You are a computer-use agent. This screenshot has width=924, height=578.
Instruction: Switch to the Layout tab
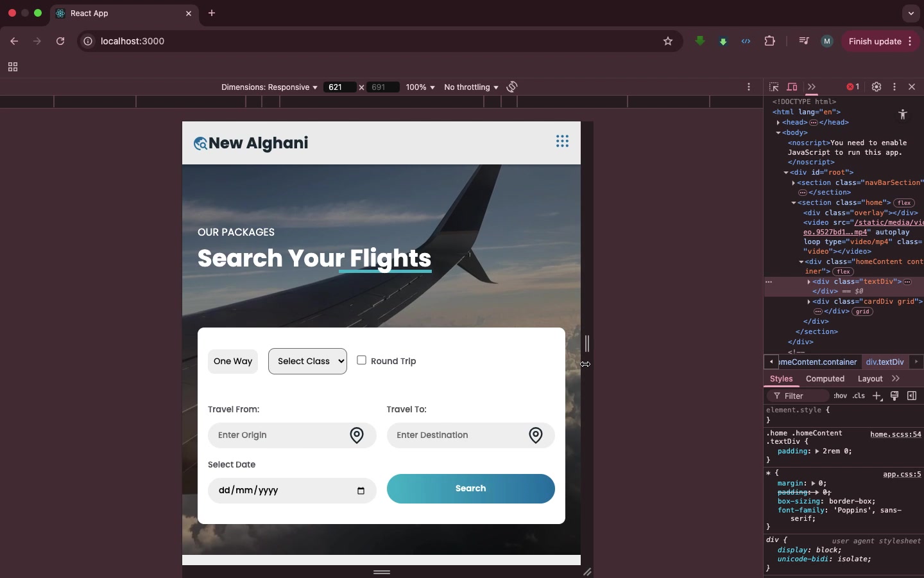pos(871,379)
